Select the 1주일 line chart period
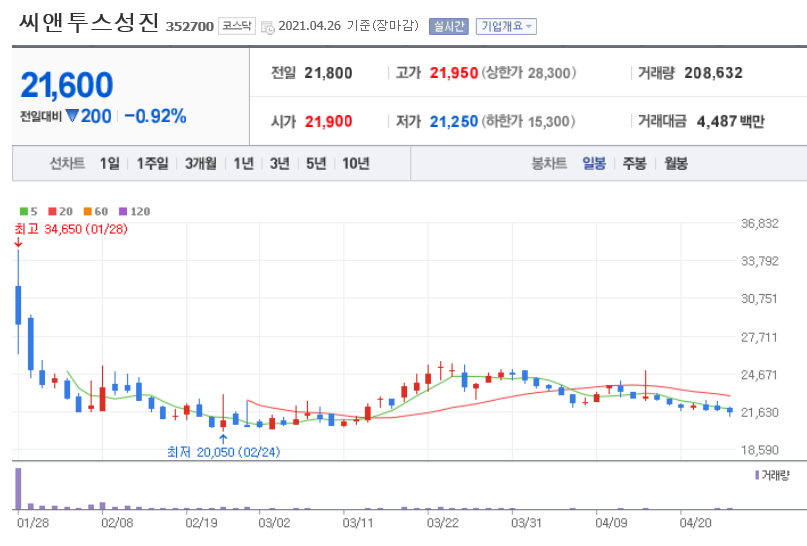This screenshot has width=807, height=546. (152, 164)
